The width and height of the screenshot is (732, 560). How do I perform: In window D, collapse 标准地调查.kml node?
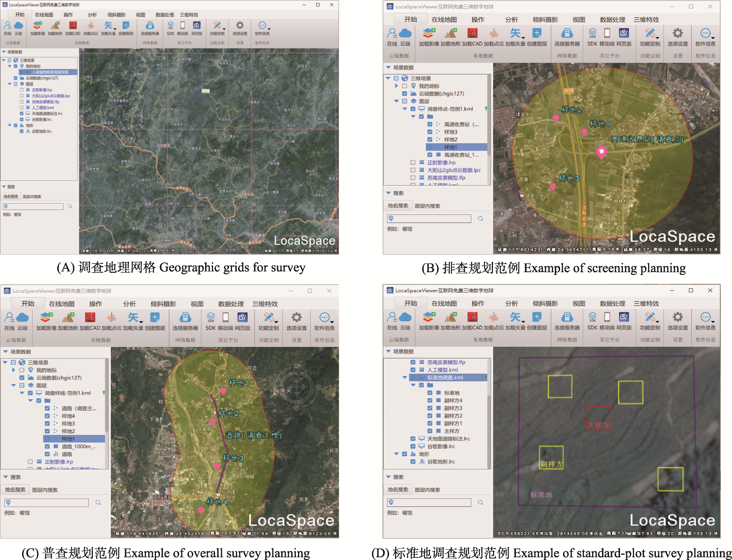tap(404, 377)
